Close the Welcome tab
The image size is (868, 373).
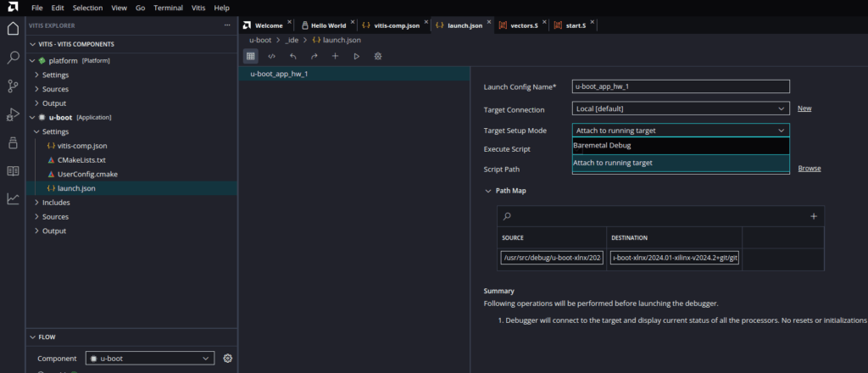[x=289, y=23]
